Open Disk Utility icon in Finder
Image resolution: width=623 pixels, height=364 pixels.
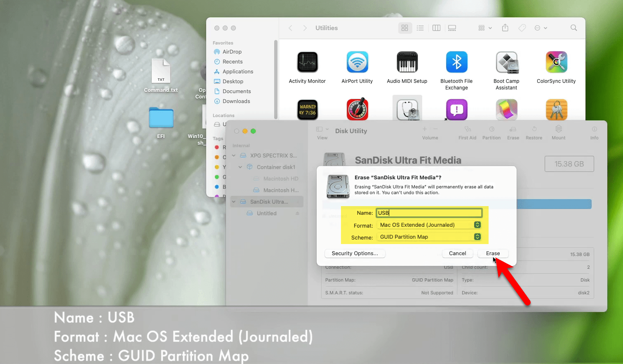(407, 109)
